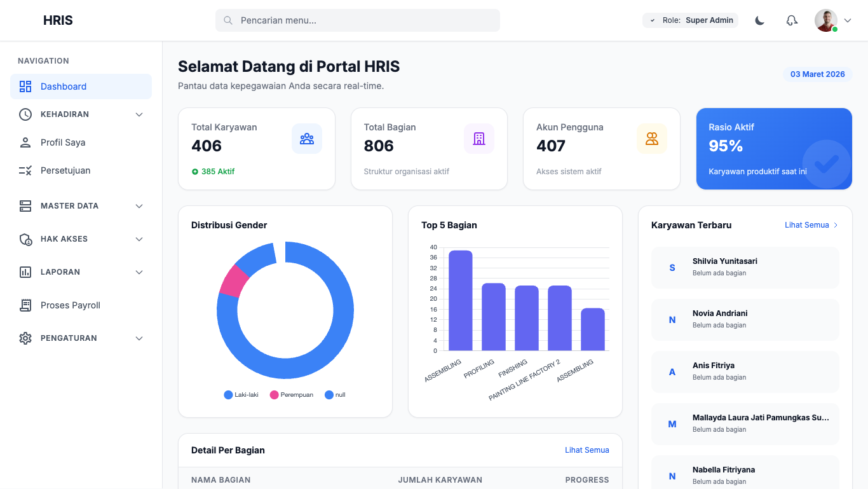Expand the KEHADIRAN menu chevron
The width and height of the screenshot is (868, 489).
click(139, 114)
